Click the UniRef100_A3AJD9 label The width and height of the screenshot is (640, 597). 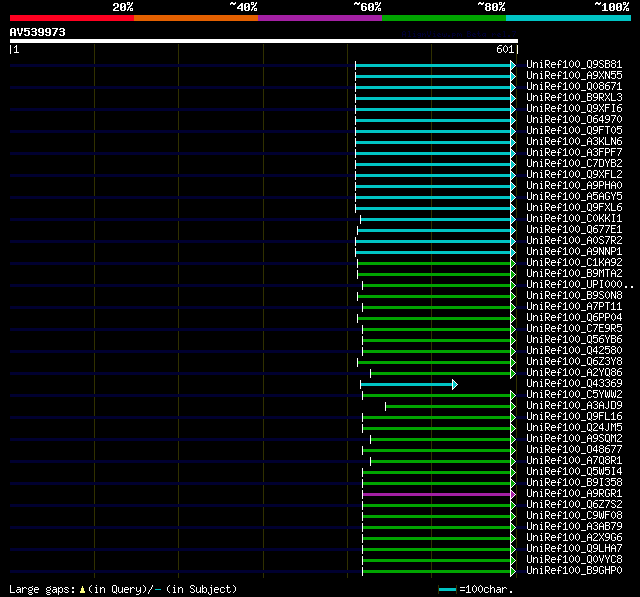(574, 406)
